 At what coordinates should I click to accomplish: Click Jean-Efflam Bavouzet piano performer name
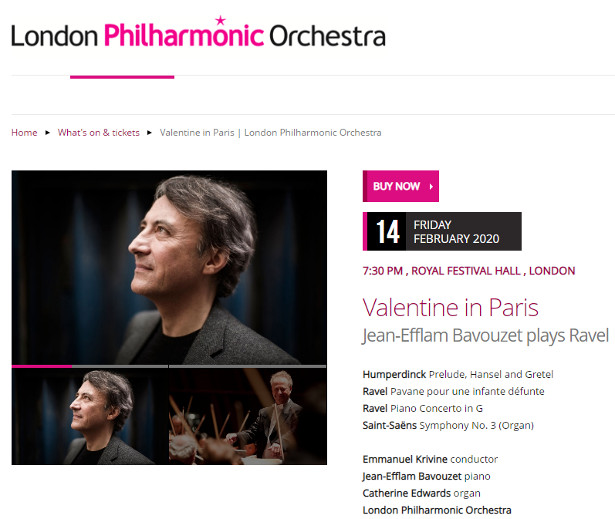click(x=412, y=476)
